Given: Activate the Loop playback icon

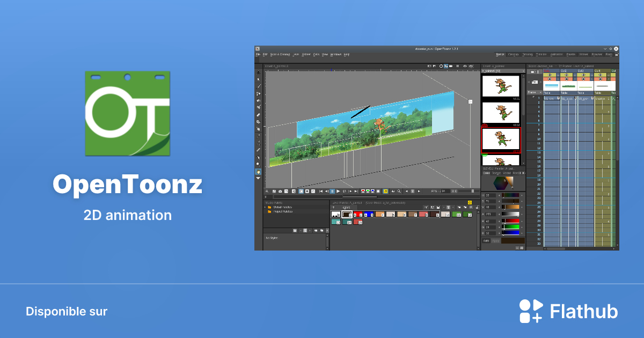Looking at the screenshot, I should tap(344, 190).
